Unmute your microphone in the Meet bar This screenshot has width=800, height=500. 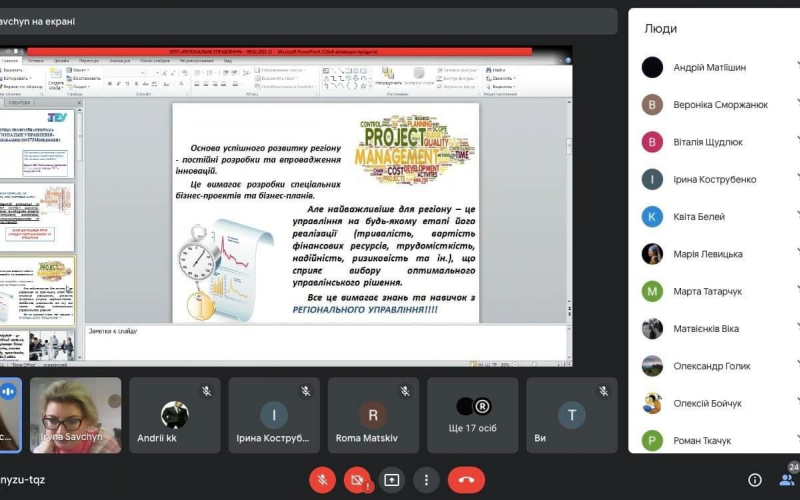click(x=322, y=480)
